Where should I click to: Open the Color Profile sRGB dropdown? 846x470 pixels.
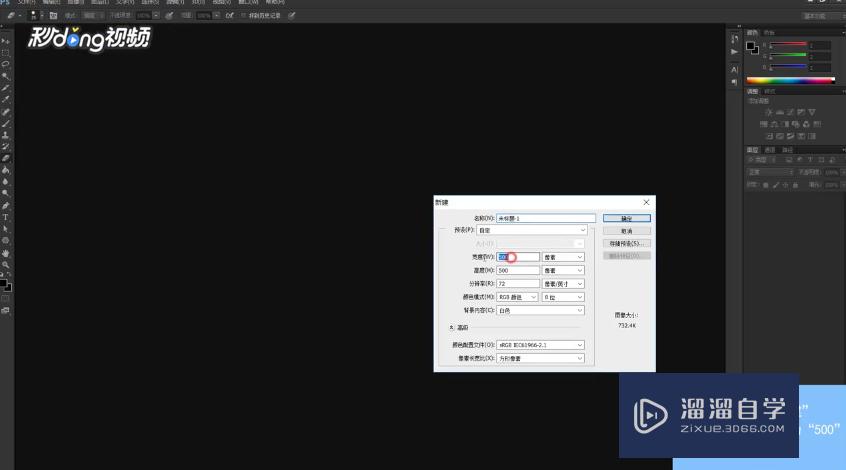(541, 345)
